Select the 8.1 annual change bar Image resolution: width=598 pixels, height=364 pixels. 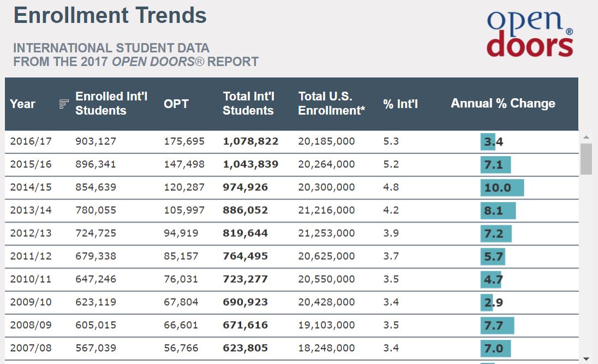[x=498, y=211]
